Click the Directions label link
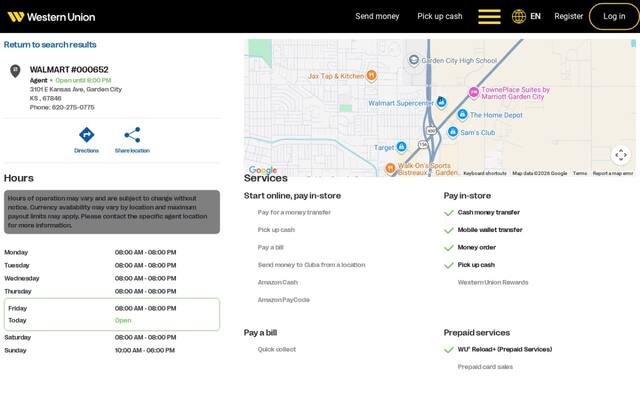The height and width of the screenshot is (400, 640). pos(87,151)
